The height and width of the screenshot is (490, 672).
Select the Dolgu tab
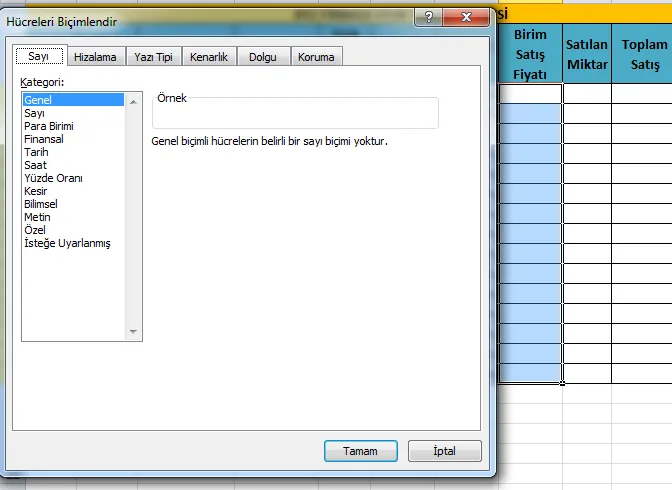click(x=263, y=57)
